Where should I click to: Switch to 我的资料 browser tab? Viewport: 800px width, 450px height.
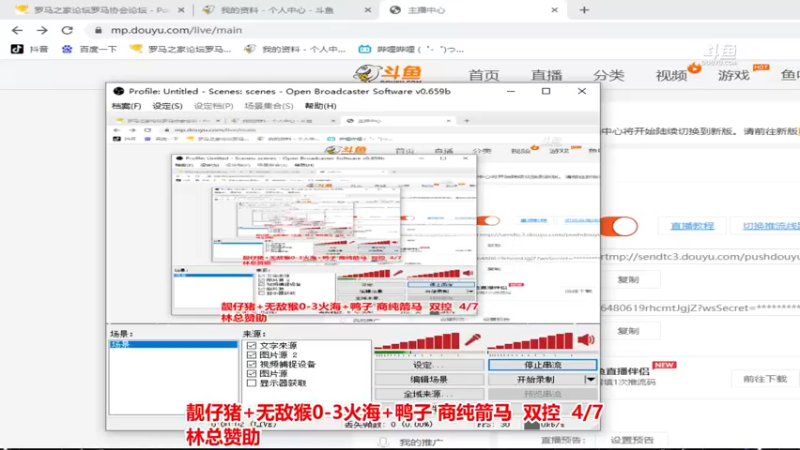pyautogui.click(x=286, y=10)
